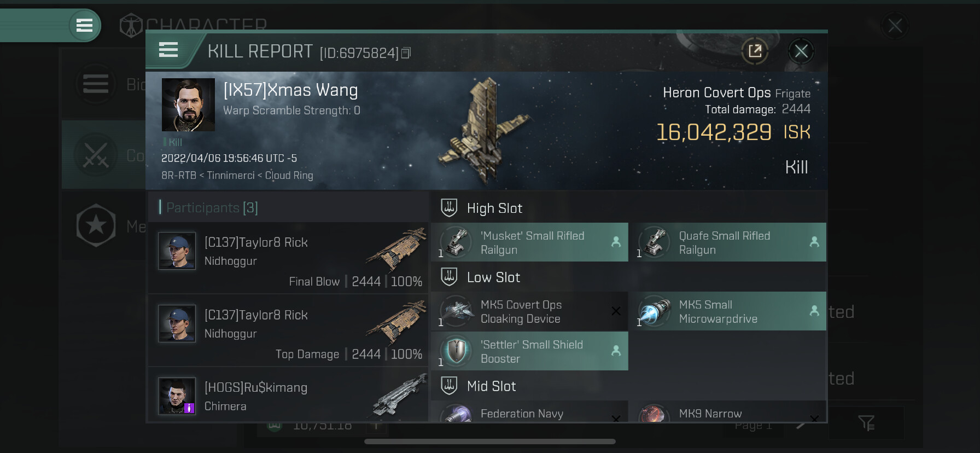Select the Quafe Small Rifled Railgun module

pyautogui.click(x=728, y=242)
